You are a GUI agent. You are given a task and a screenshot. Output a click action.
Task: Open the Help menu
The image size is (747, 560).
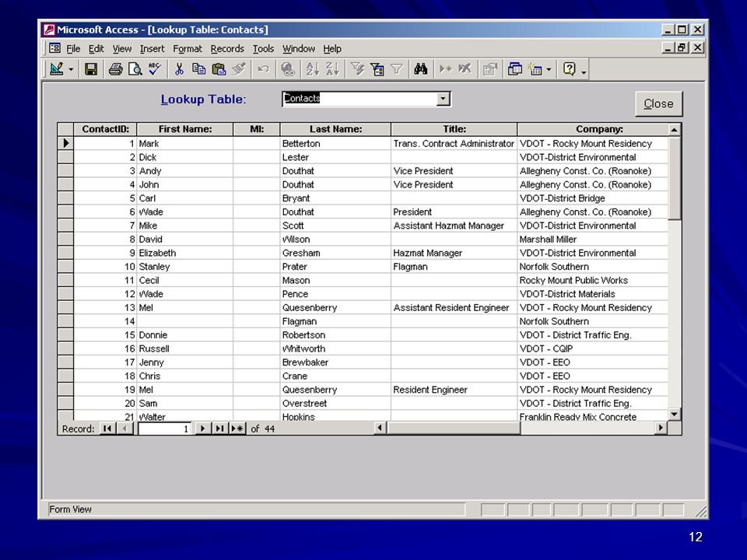(332, 48)
